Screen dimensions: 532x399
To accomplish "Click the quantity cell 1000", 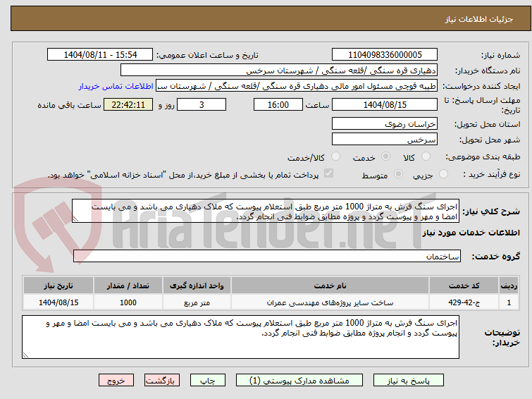I will point(128,302).
